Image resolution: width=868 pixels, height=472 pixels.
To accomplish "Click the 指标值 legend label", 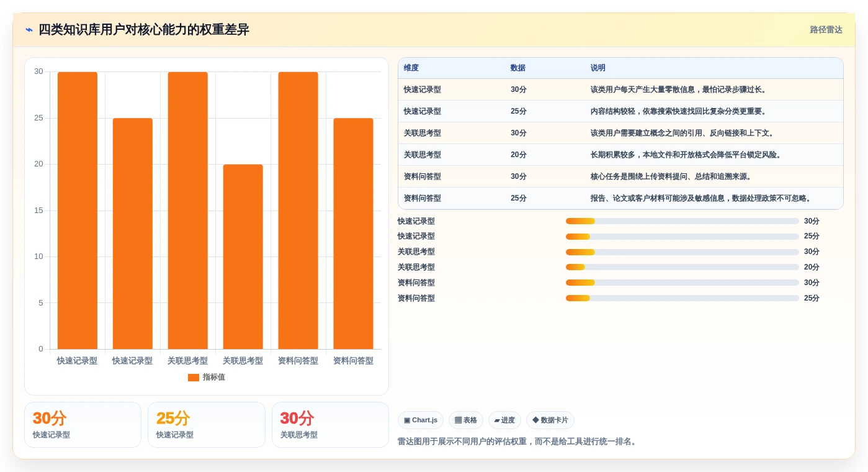I will click(x=214, y=378).
